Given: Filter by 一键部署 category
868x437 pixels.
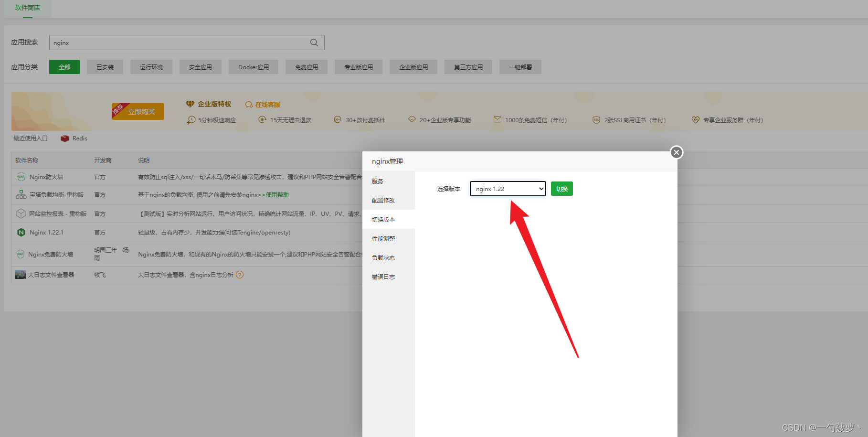Looking at the screenshot, I should click(520, 67).
